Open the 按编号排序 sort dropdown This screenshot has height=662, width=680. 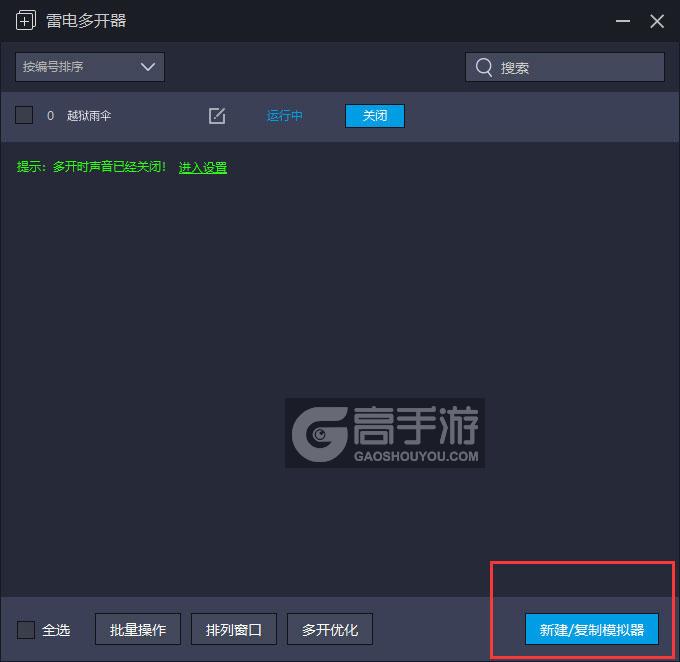coord(90,67)
